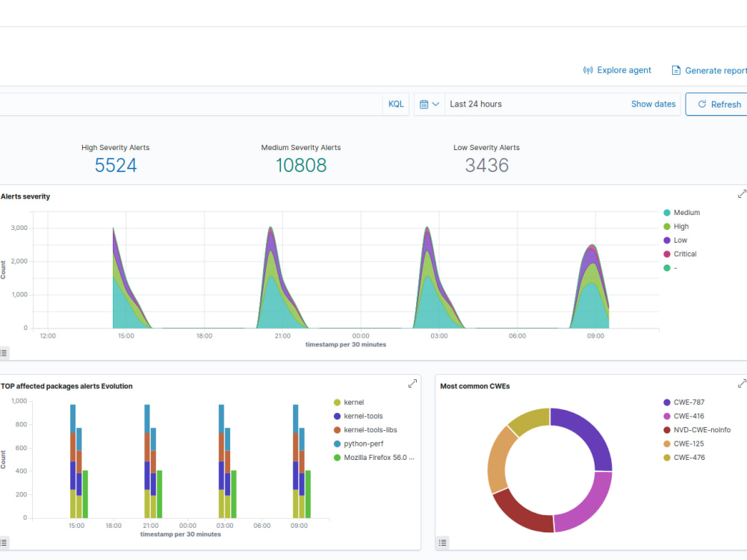Click the search query bar
The width and height of the screenshot is (747, 560).
pos(190,104)
